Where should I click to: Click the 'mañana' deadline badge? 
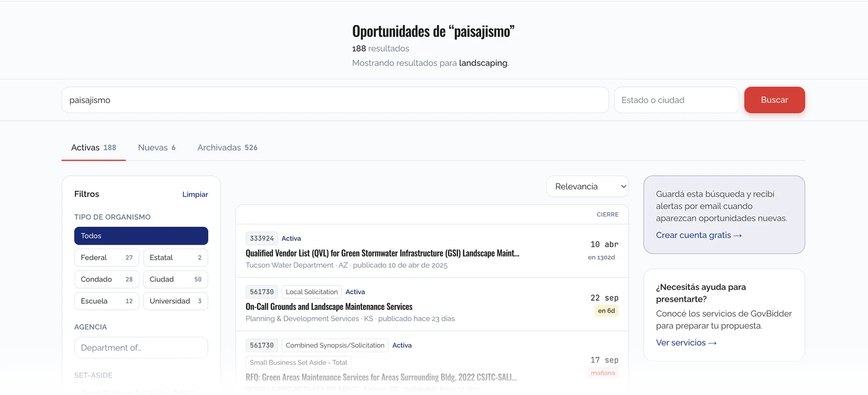603,373
